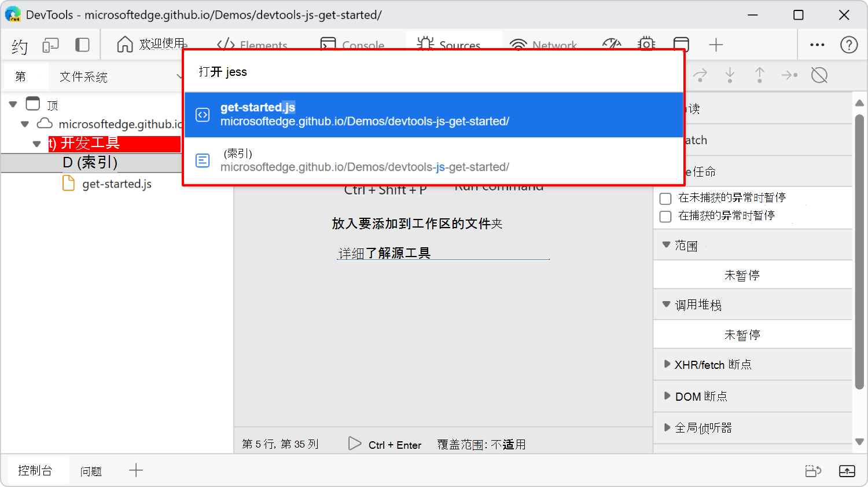
Task: Select the 文件系统 navigator tab
Action: [84, 76]
